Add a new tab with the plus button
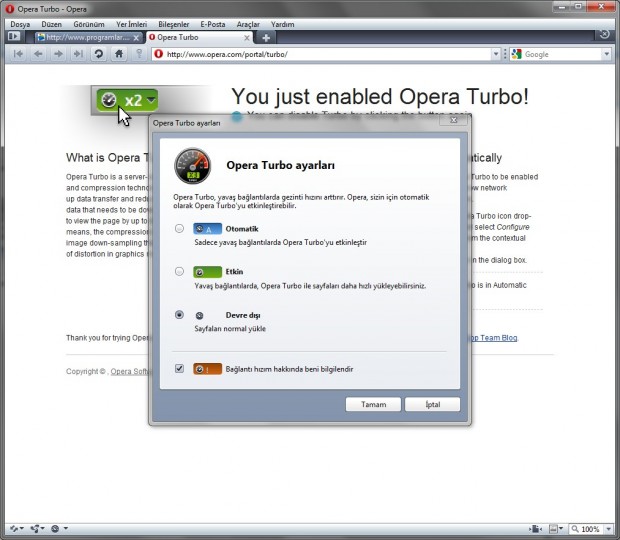620x540 pixels. [266, 38]
